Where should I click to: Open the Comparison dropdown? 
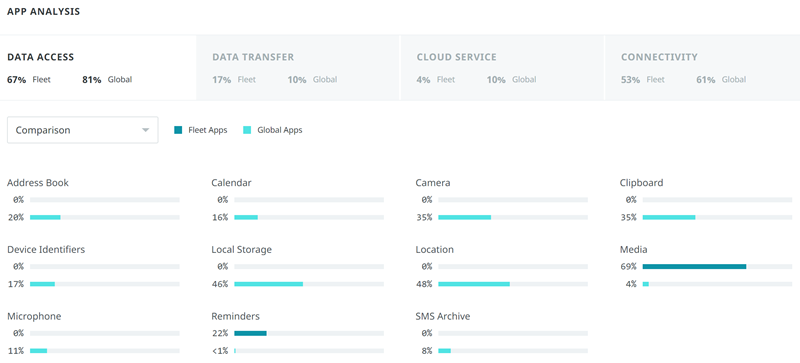tap(83, 130)
